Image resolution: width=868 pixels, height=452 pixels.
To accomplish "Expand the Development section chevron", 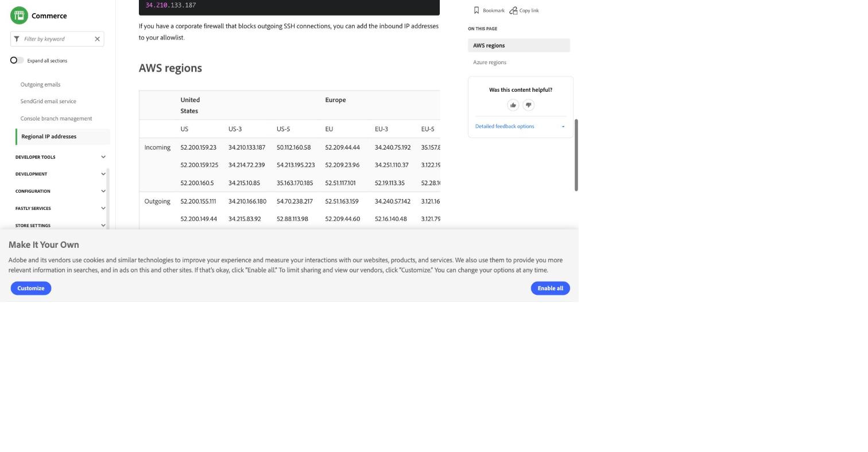I will 103,174.
